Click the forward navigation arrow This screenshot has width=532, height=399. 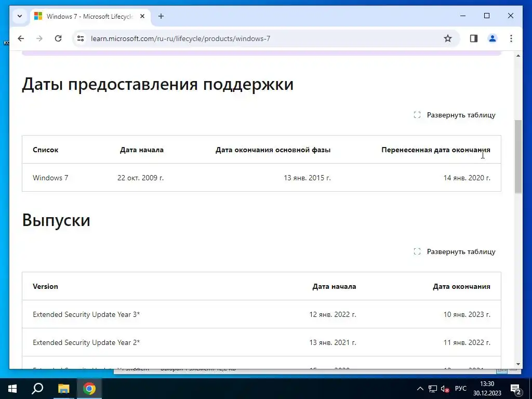click(39, 38)
